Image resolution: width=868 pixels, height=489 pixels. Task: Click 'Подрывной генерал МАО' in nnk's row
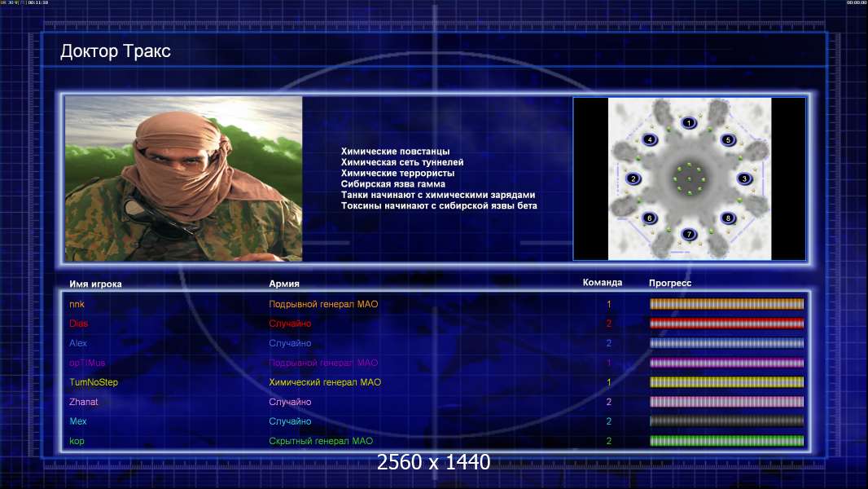pos(323,304)
